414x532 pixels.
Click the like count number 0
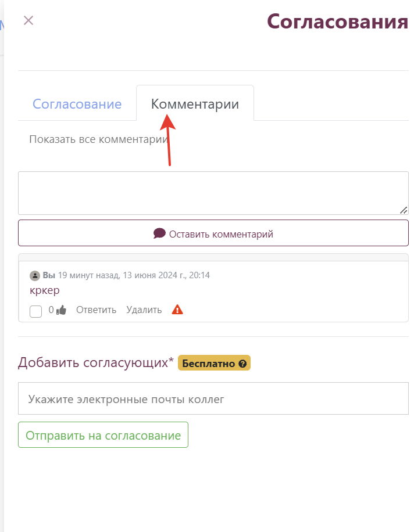(51, 310)
